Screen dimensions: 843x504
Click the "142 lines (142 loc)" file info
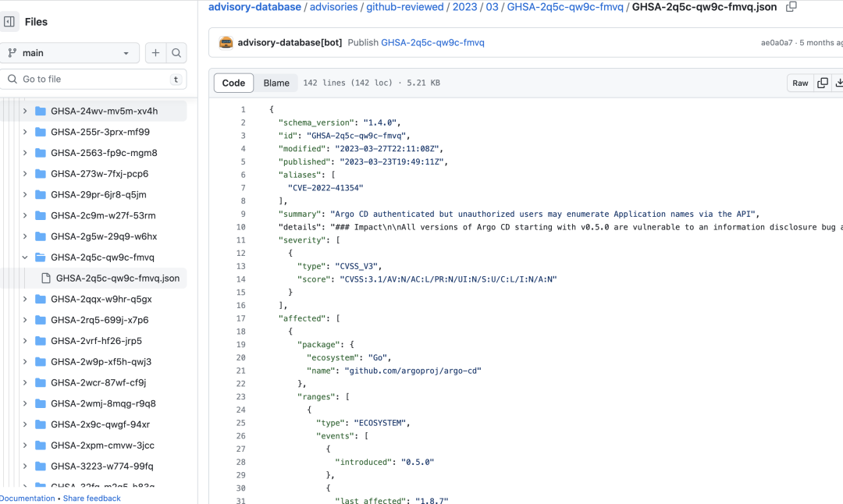(348, 83)
